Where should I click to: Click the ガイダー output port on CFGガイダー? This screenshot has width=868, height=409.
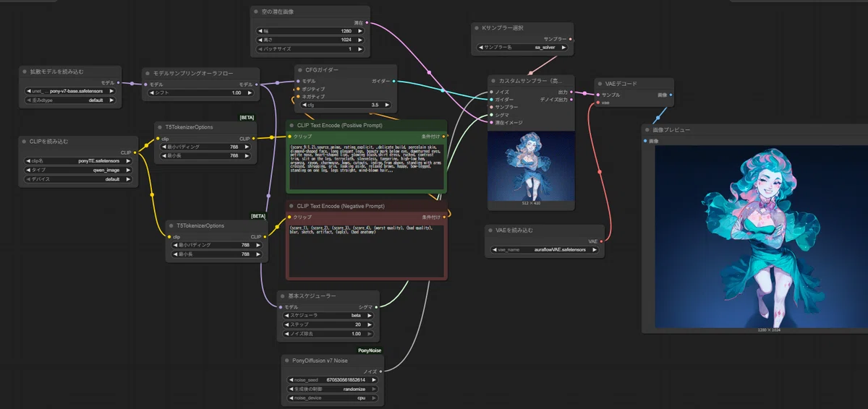[393, 81]
